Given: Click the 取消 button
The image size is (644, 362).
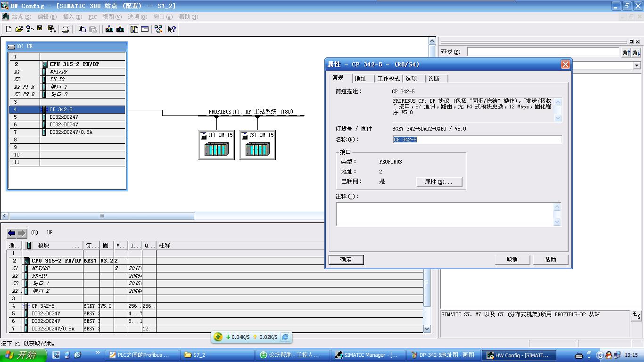Looking at the screenshot, I should click(x=512, y=260).
